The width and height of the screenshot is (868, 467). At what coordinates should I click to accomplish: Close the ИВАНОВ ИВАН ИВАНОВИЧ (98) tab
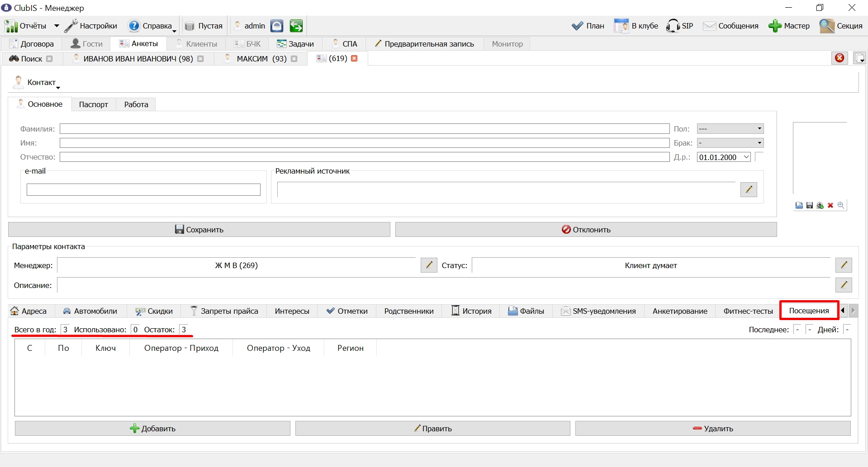200,59
